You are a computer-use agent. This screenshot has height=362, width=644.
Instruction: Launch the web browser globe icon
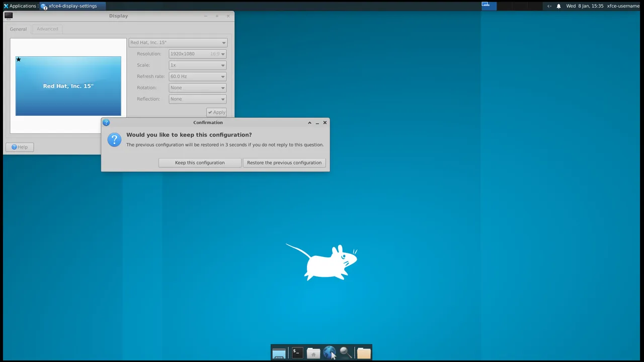click(330, 353)
